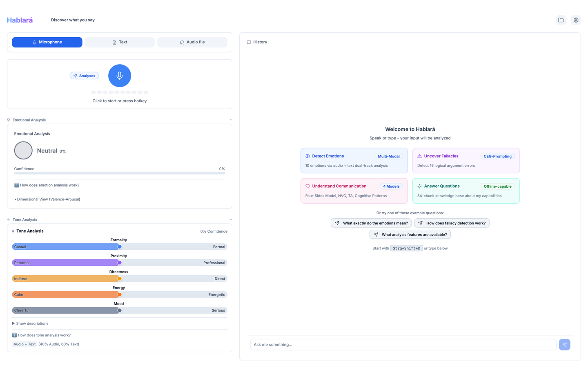
Task: Open settings via the gear icon
Action: 576,20
